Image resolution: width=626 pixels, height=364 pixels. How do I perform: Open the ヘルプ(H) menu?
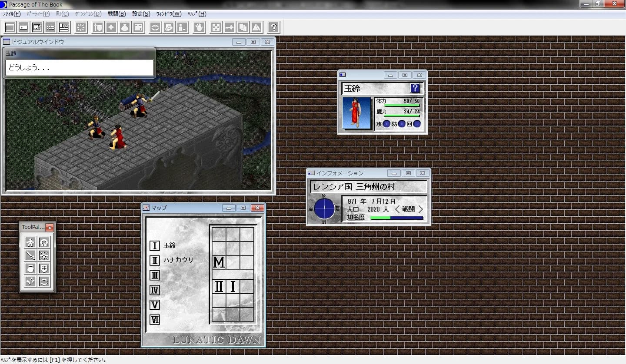197,14
